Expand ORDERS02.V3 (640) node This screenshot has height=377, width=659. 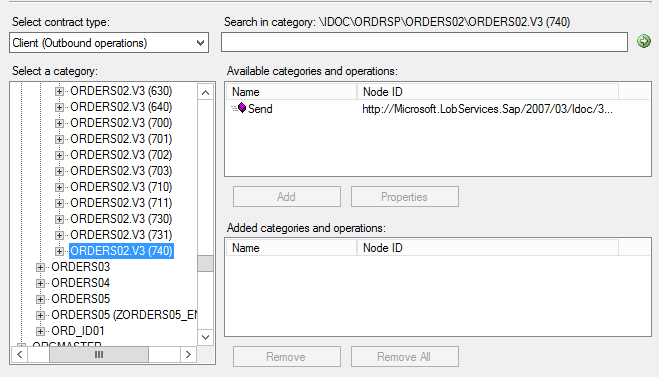(x=59, y=107)
